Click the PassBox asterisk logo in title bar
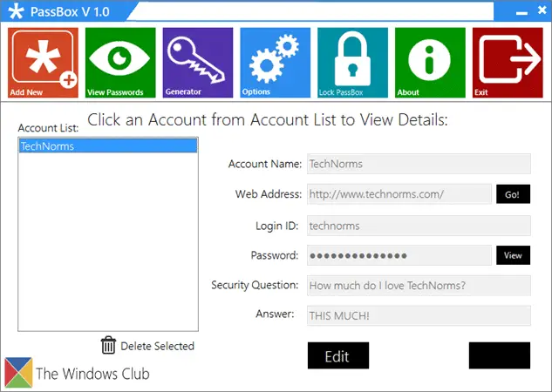This screenshot has height=392, width=552. click(17, 11)
